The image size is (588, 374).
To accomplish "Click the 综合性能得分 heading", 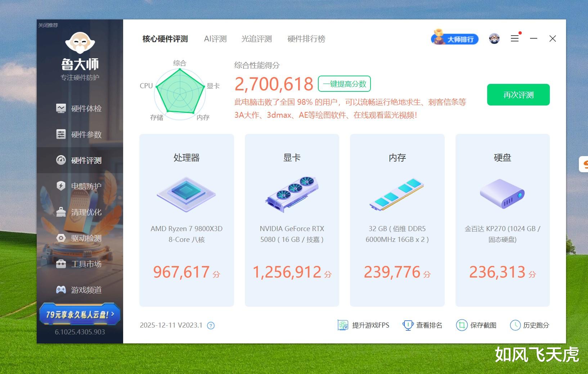I will click(257, 66).
